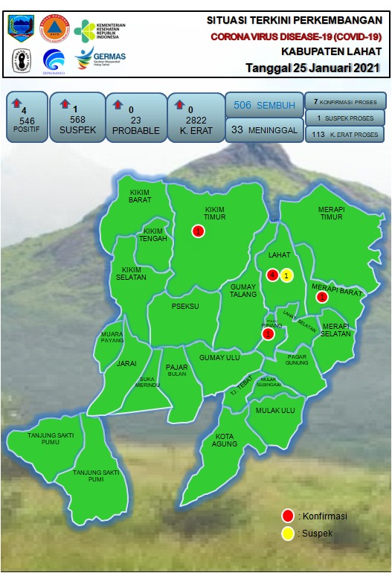The width and height of the screenshot is (392, 573).
Task: Click the red confirmed marker in Kikim Timur
Action: pos(198,231)
